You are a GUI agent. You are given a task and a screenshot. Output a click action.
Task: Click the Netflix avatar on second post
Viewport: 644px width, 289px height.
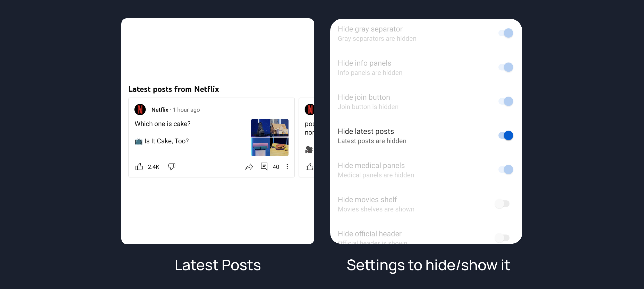(x=309, y=109)
